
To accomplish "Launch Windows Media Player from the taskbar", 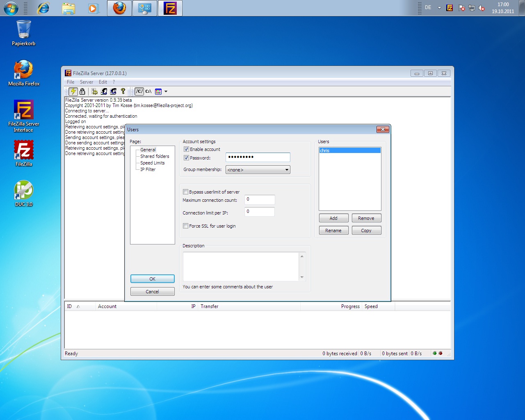I will [94, 8].
